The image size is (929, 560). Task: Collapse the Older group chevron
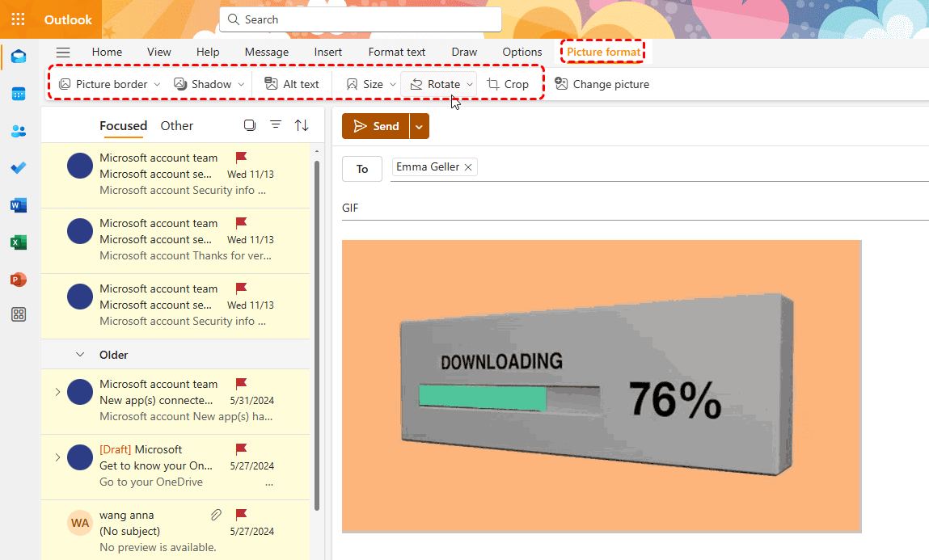coord(80,355)
